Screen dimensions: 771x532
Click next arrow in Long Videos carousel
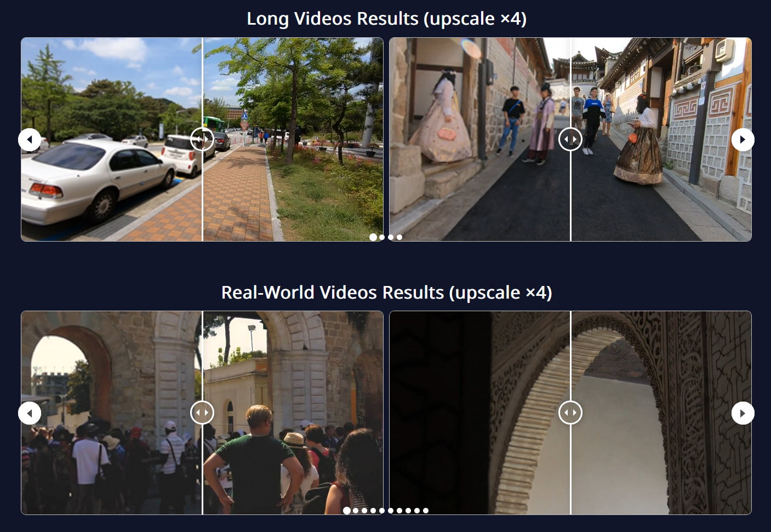743,140
